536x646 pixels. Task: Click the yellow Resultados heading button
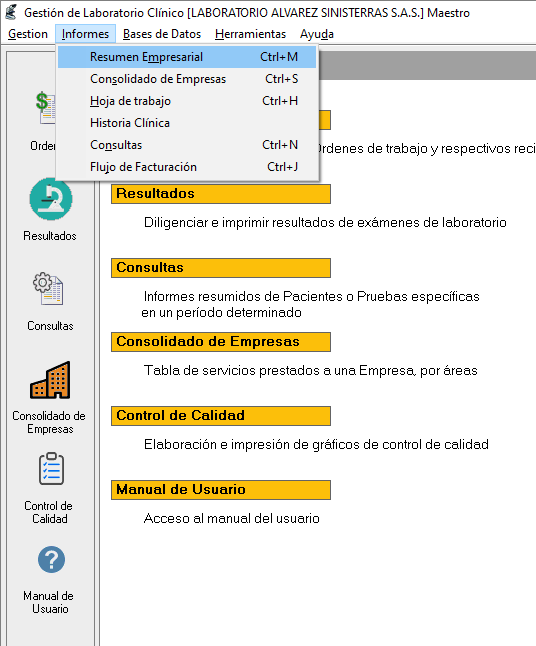tap(221, 194)
